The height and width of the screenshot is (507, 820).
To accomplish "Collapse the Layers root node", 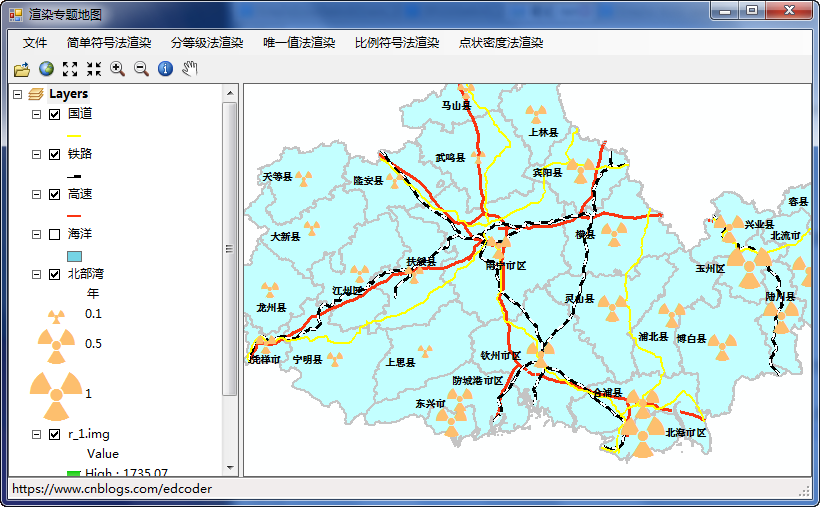I will pos(17,94).
